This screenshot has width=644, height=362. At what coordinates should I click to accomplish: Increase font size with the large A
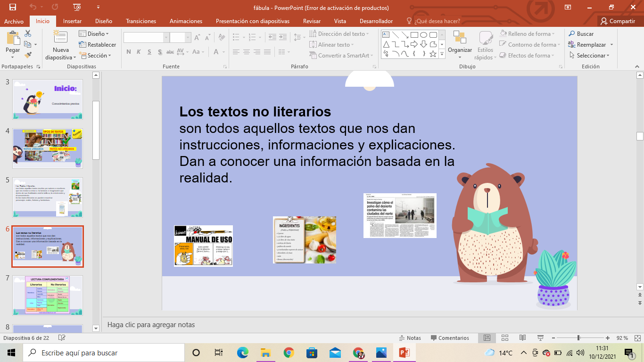click(197, 38)
